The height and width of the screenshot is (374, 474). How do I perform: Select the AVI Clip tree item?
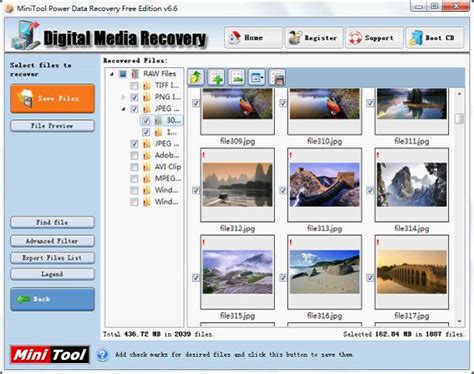168,167
